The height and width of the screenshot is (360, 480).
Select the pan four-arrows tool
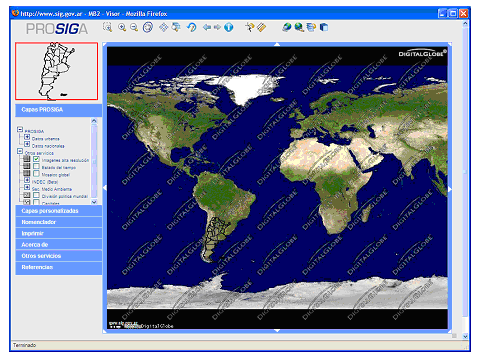[x=163, y=27]
